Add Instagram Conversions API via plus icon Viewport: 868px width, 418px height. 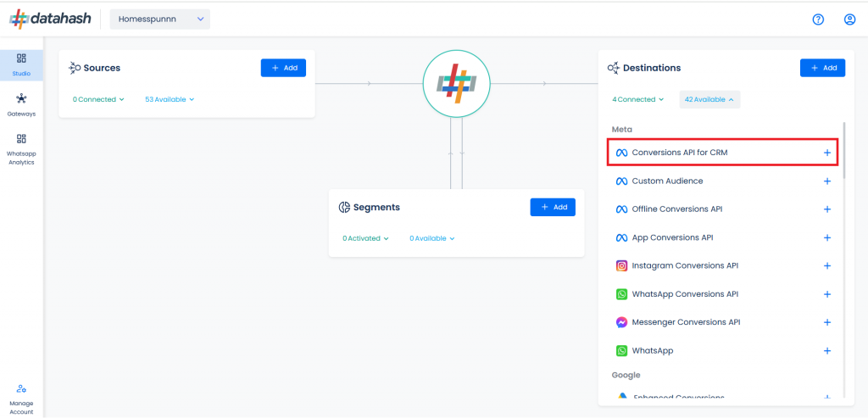827,265
